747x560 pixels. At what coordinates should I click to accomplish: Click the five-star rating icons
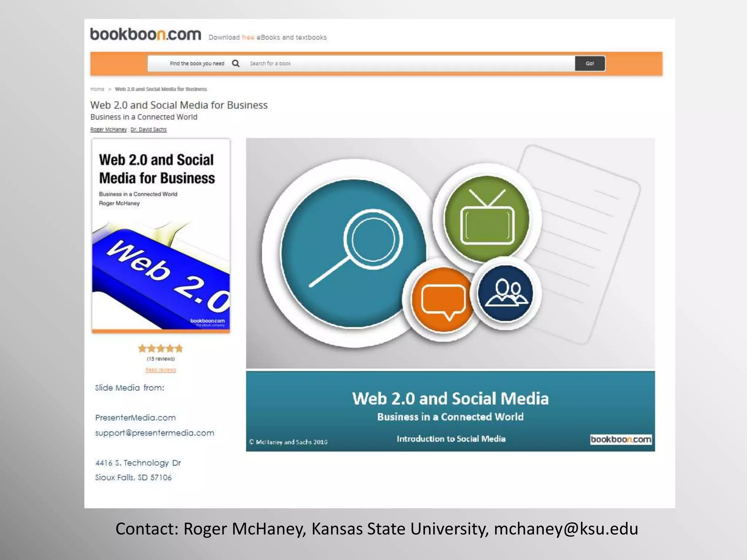tap(160, 349)
